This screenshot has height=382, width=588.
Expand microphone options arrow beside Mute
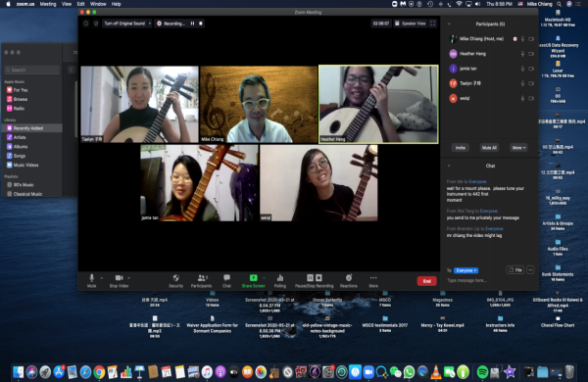coord(102,278)
